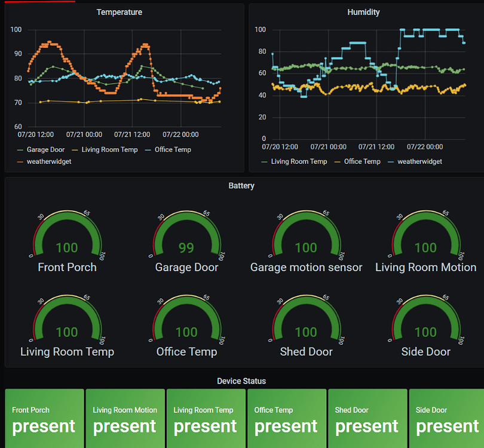Click the Shed Door present status tile

pos(367,418)
